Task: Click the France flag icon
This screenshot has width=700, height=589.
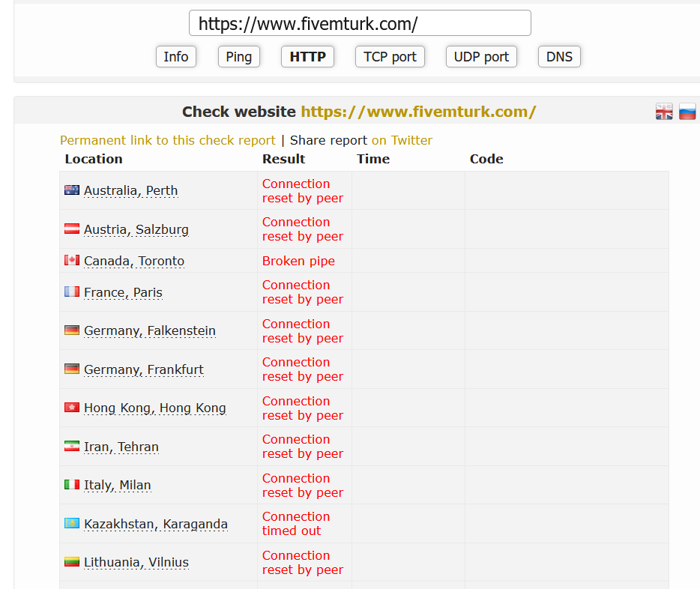Action: 72,292
